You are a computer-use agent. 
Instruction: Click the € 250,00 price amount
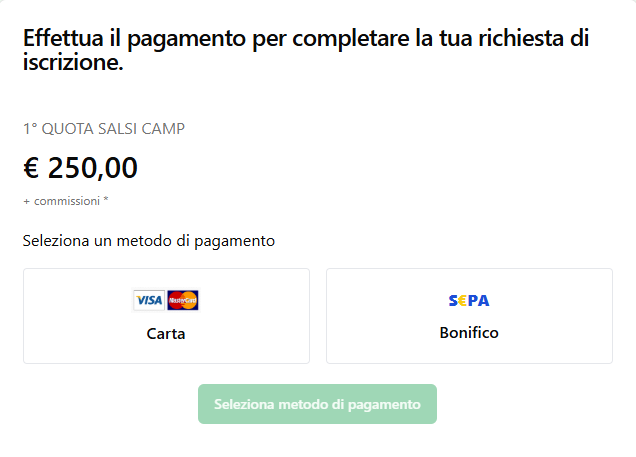pyautogui.click(x=80, y=169)
